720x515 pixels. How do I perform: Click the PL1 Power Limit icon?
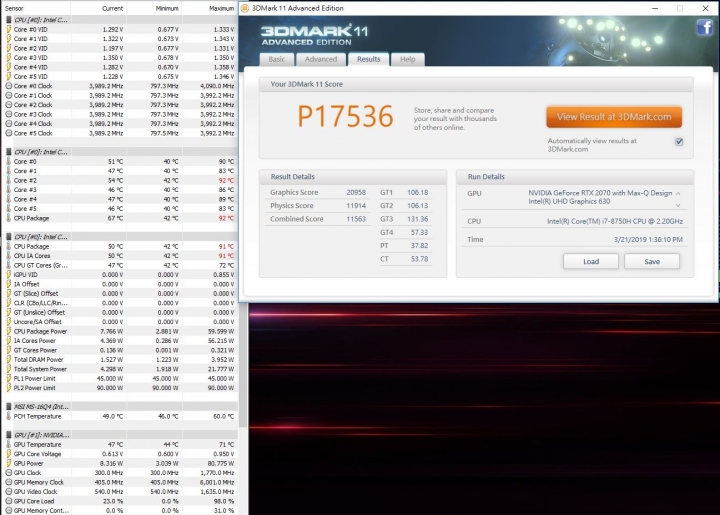8,378
